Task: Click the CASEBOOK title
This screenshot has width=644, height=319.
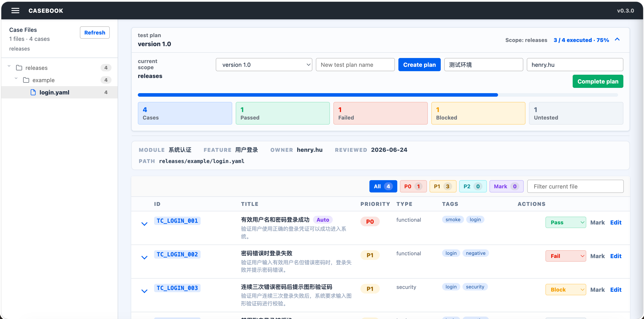Action: (x=46, y=11)
